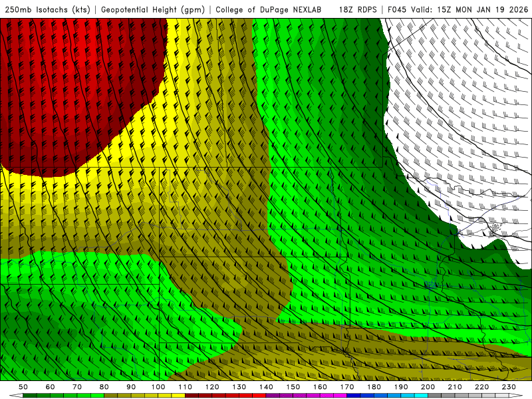The width and height of the screenshot is (532, 399).
Task: Click the 140 value on the color scale
Action: (266, 387)
